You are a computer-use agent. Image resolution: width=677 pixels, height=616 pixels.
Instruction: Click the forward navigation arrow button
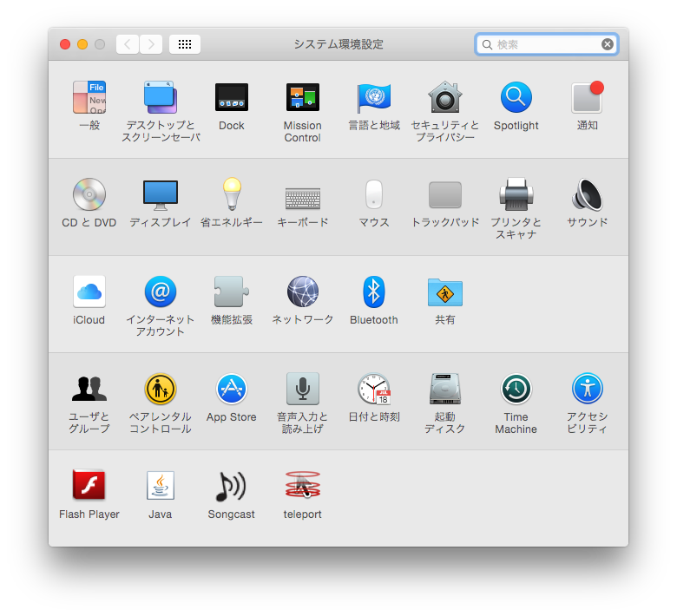point(151,44)
